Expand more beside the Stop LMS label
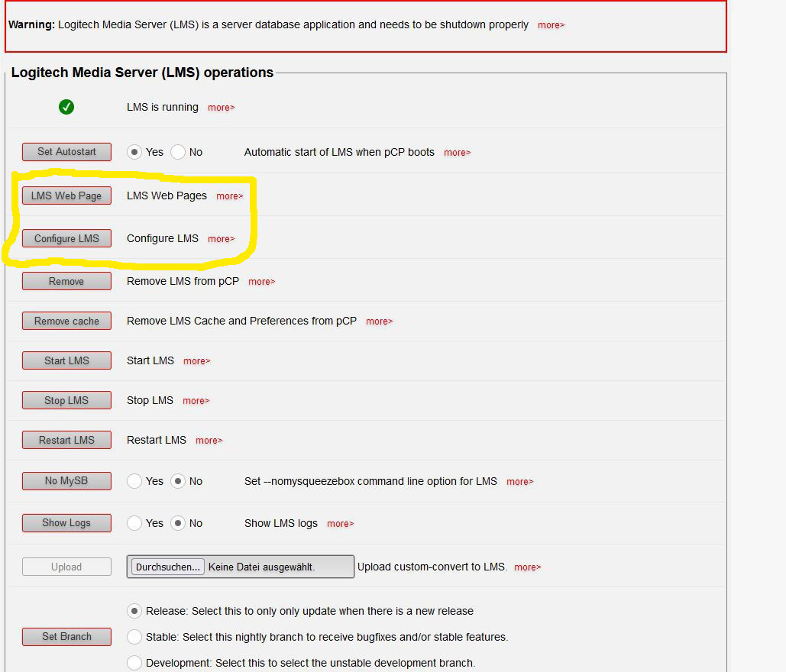The width and height of the screenshot is (786, 672). click(x=196, y=401)
